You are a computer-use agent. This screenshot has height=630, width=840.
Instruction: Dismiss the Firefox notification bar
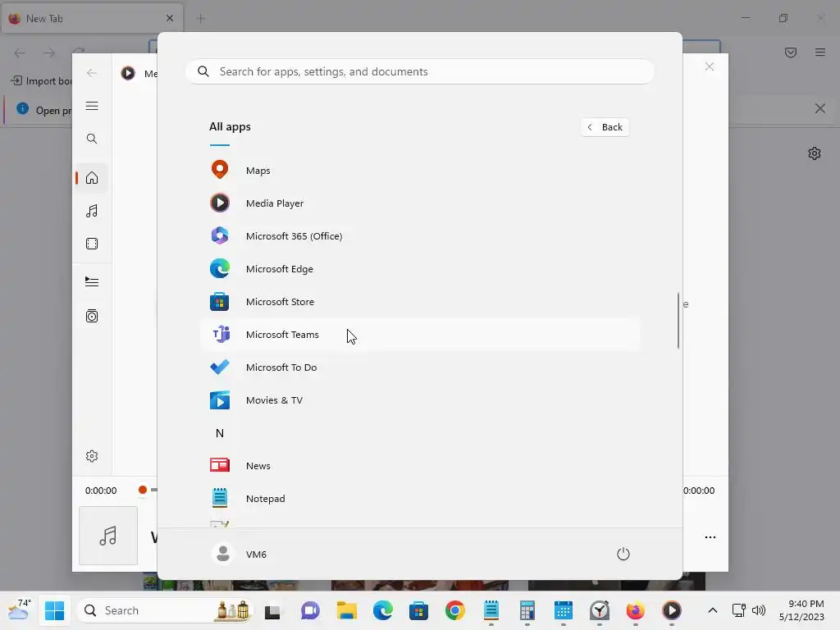[x=820, y=109]
